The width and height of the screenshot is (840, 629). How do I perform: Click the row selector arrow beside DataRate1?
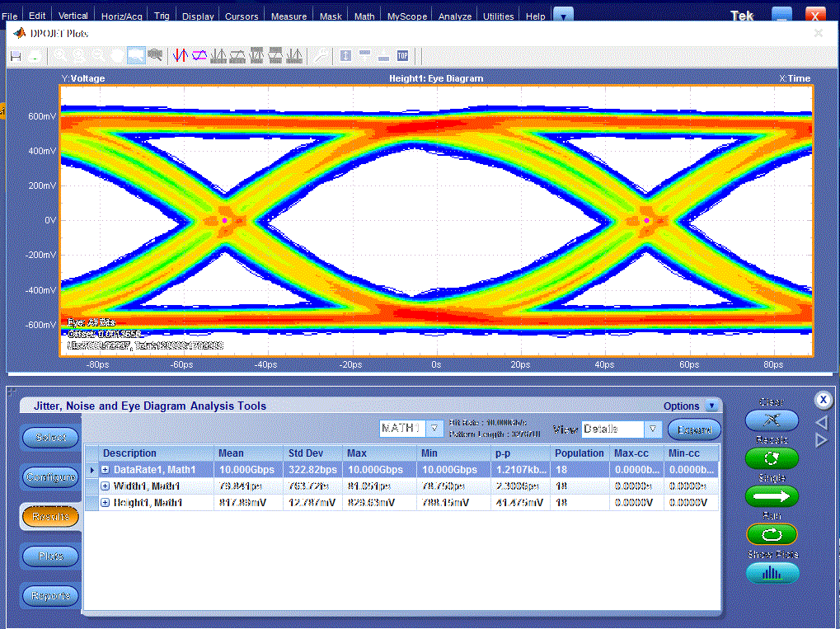pos(92,470)
